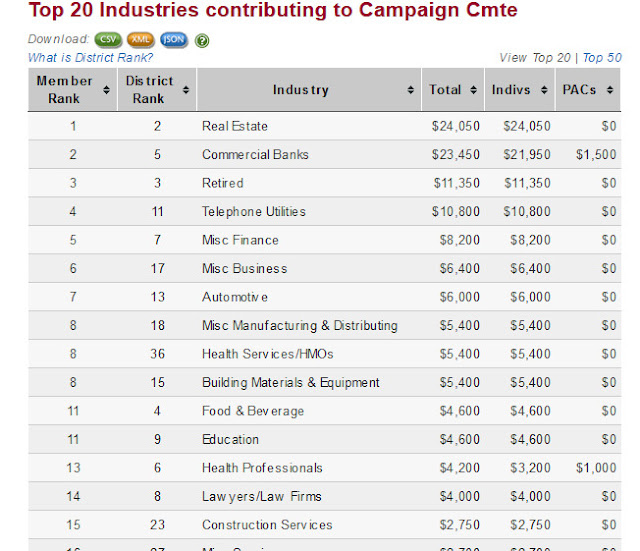Download data as XML
The height and width of the screenshot is (551, 640).
(141, 41)
